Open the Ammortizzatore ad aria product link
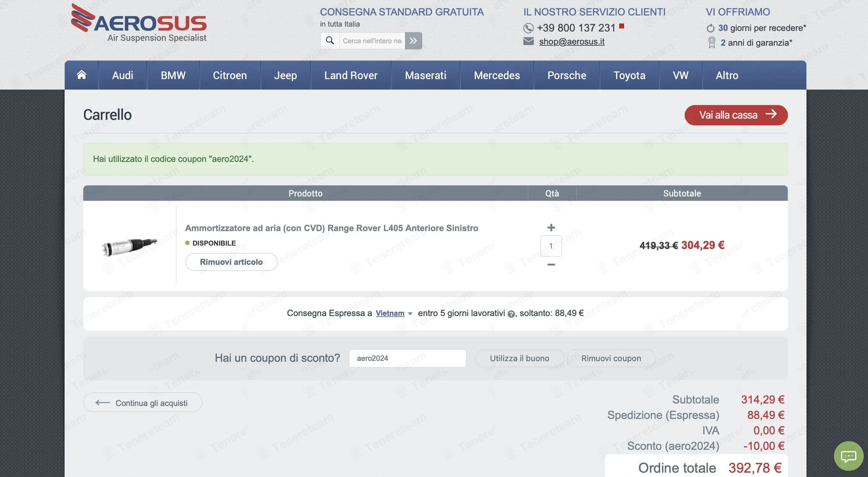The width and height of the screenshot is (868, 477). click(x=332, y=228)
